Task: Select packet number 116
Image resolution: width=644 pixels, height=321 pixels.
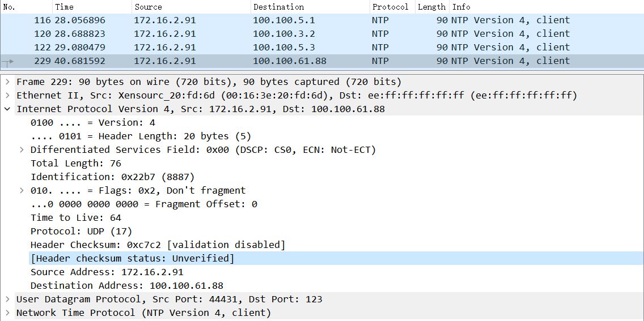Action: 322,20
